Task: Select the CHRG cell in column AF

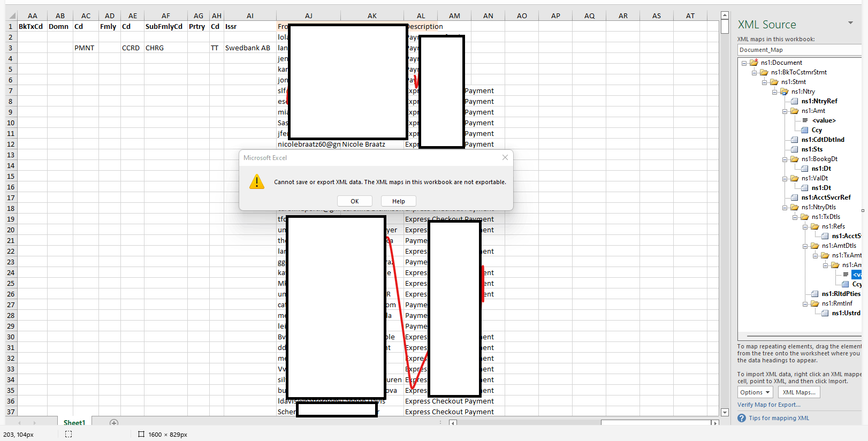Action: (166, 48)
